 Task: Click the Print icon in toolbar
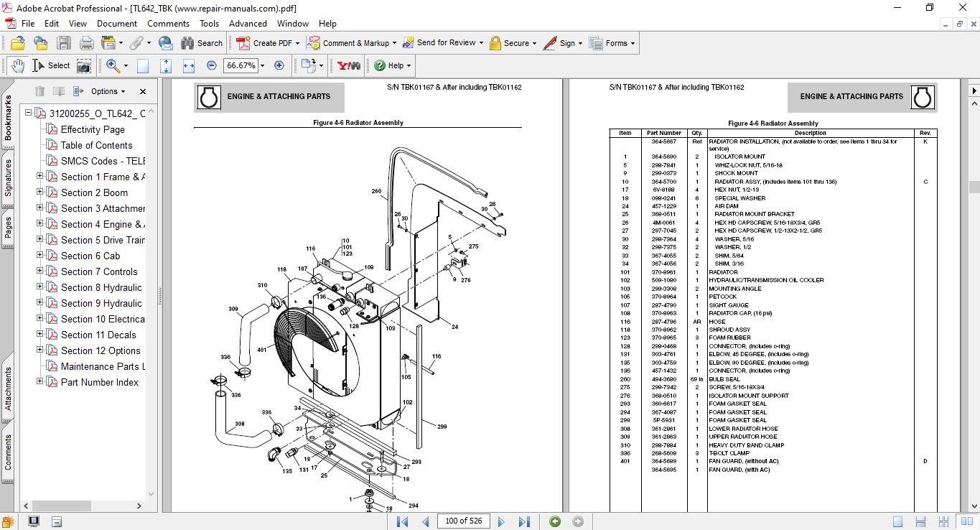pos(86,43)
